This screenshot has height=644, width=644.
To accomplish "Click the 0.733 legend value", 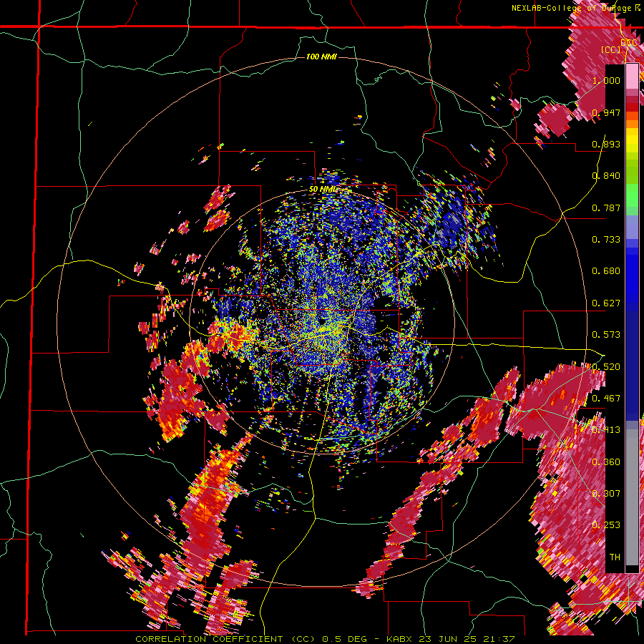I will click(x=606, y=240).
